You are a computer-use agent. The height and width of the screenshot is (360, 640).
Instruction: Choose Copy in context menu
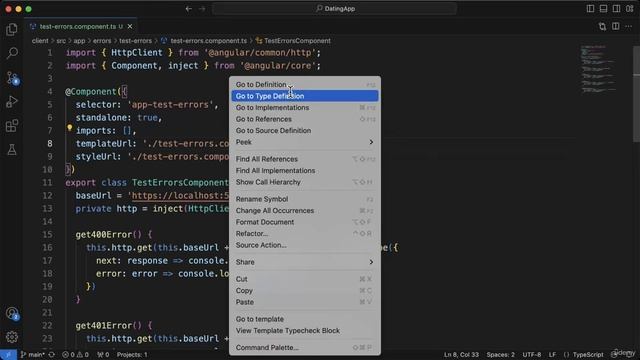click(x=305, y=291)
